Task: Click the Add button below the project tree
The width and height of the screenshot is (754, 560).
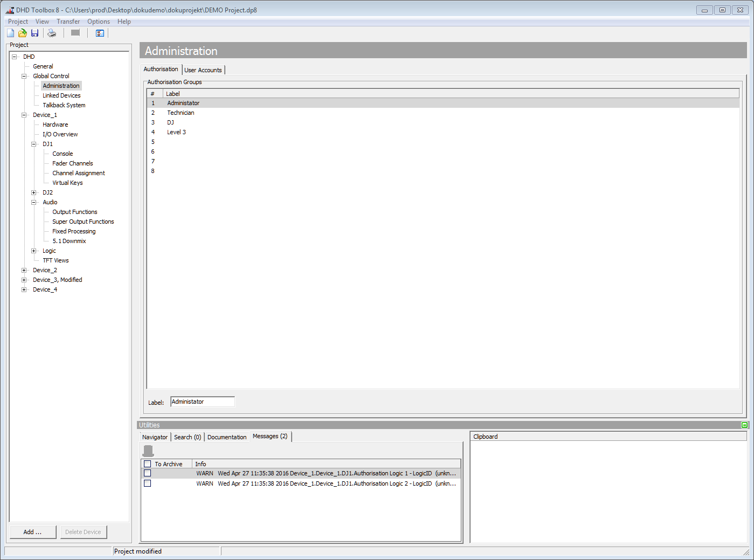Action: point(32,532)
